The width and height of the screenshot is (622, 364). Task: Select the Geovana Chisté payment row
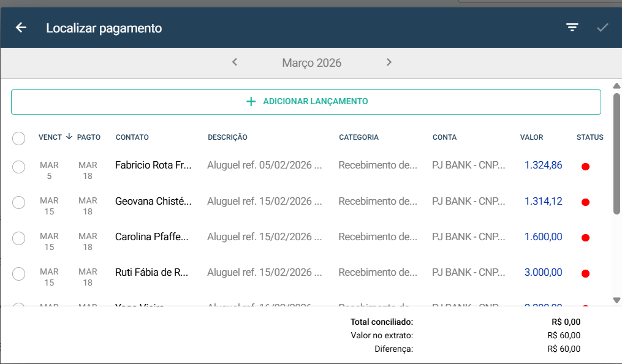pos(18,203)
